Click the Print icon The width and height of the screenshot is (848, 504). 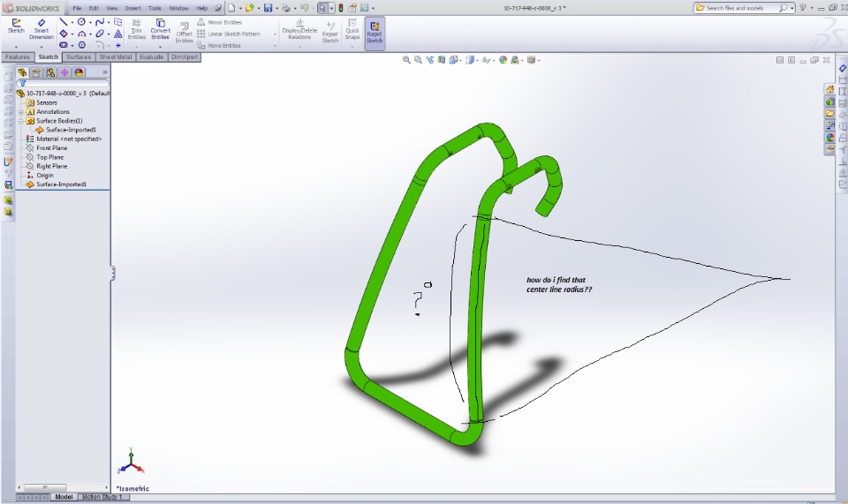tap(285, 8)
